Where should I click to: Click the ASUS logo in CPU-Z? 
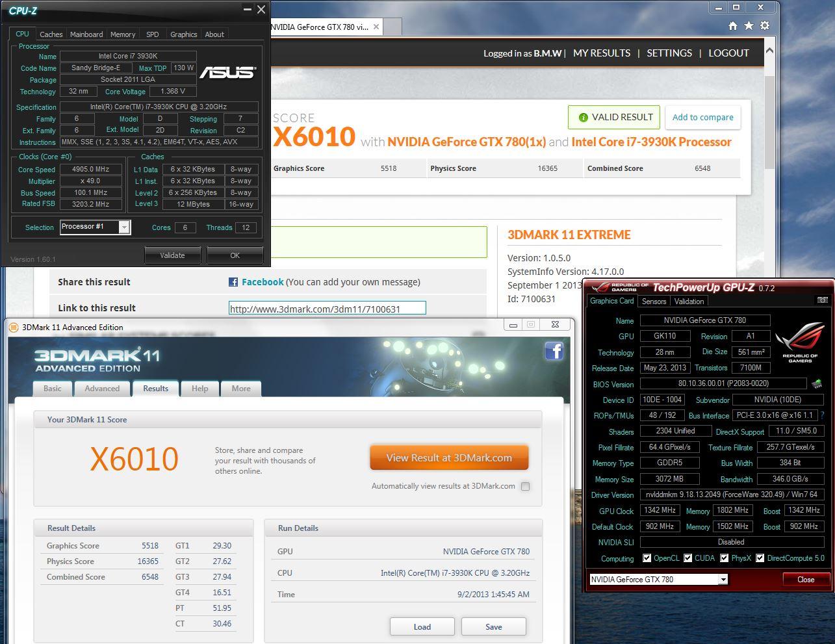(227, 72)
